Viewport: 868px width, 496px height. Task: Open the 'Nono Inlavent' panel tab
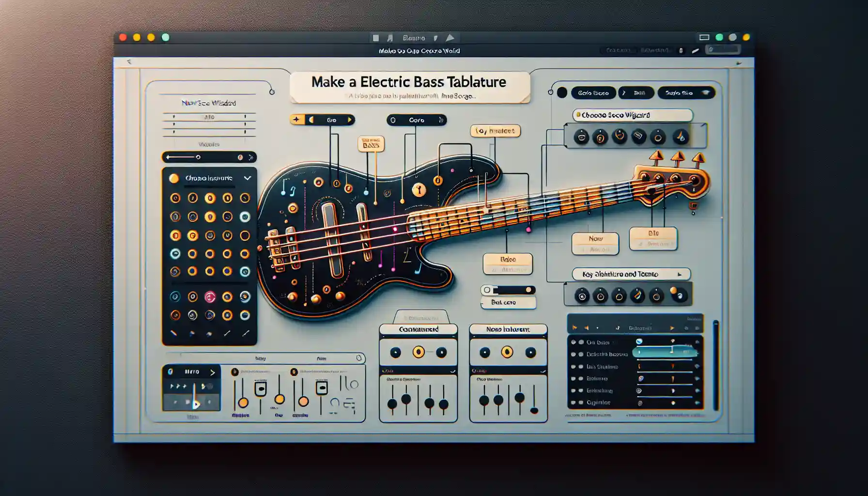(508, 329)
